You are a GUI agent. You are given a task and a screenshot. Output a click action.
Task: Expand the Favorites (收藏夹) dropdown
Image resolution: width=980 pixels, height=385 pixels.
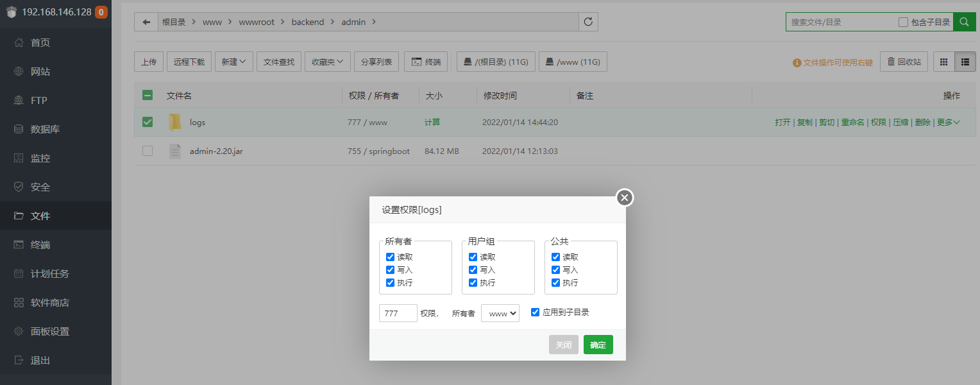click(x=327, y=62)
